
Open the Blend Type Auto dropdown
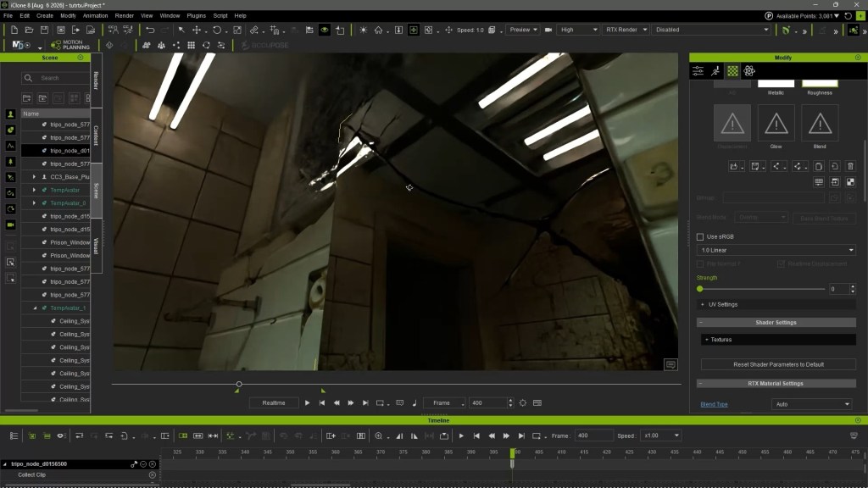click(x=812, y=404)
